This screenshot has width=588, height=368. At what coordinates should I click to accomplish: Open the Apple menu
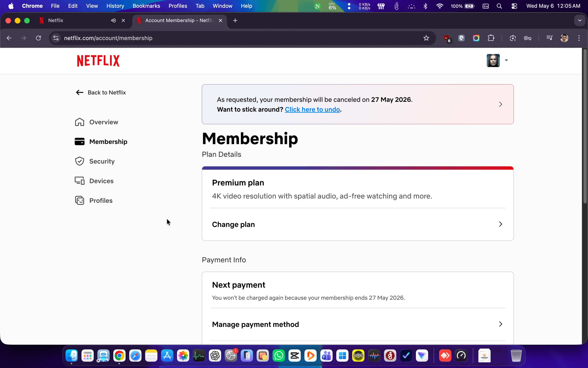[11, 6]
